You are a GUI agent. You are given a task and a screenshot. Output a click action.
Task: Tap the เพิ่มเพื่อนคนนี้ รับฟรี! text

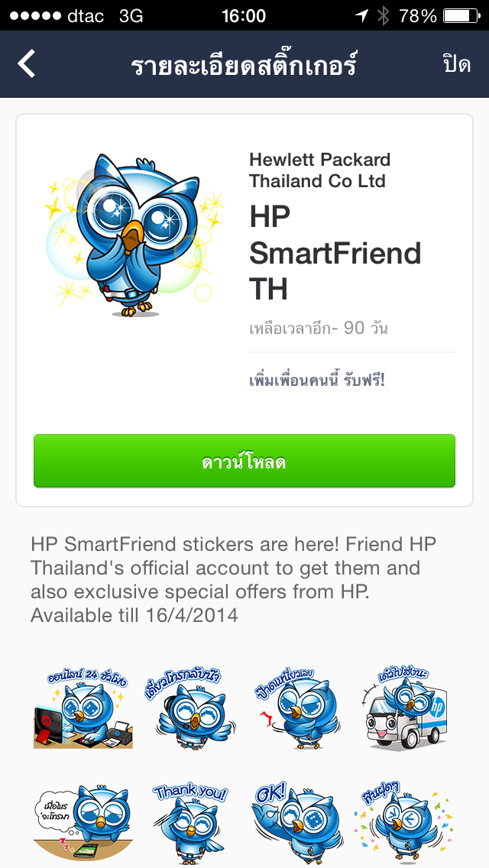point(317,380)
